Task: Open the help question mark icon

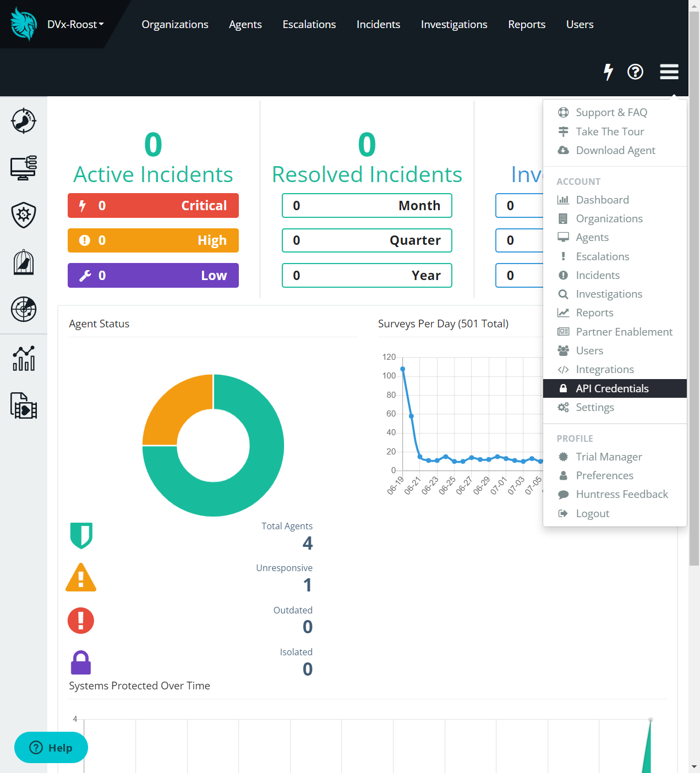Action: 635,72
